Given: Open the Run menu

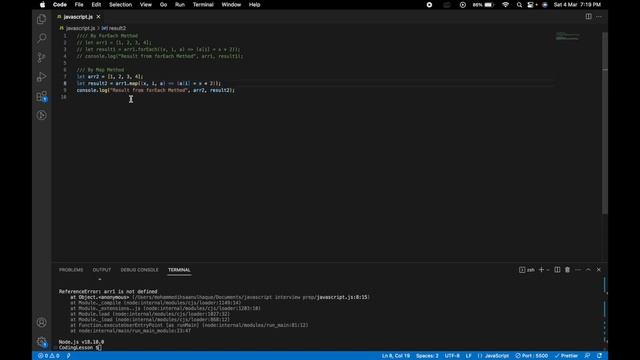Looking at the screenshot, I should pyautogui.click(x=180, y=5).
